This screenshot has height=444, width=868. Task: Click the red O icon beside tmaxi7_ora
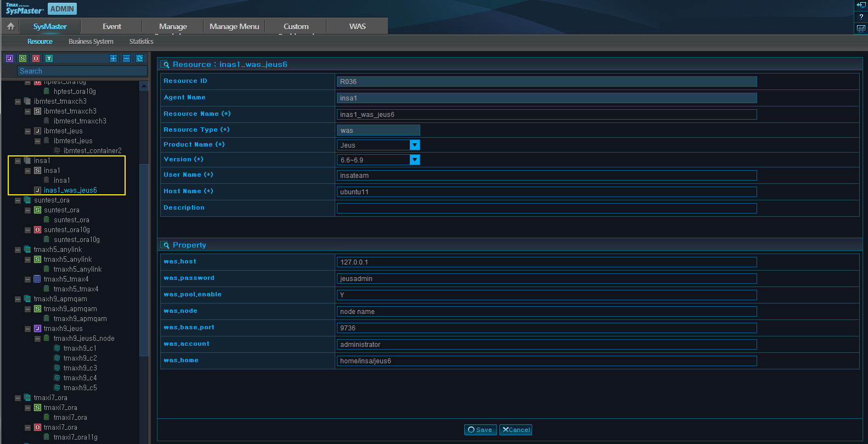37,427
